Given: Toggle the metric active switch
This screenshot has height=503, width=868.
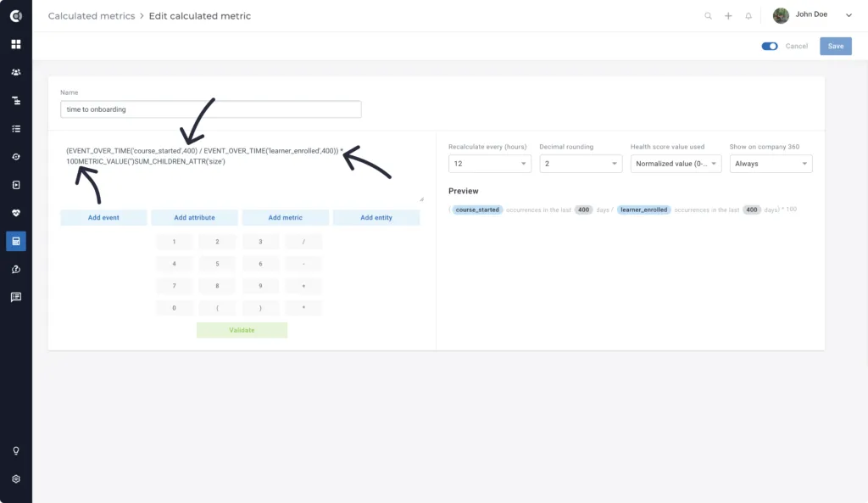Looking at the screenshot, I should pos(770,46).
